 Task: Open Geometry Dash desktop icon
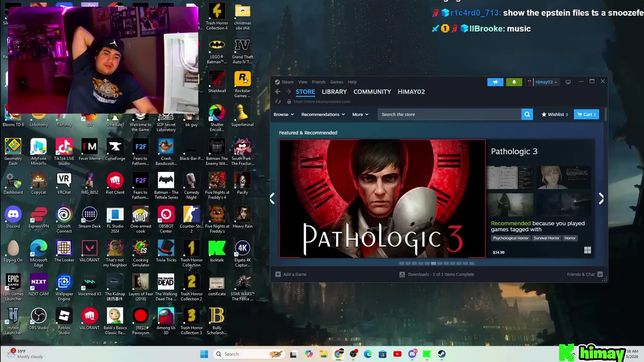pyautogui.click(x=13, y=151)
